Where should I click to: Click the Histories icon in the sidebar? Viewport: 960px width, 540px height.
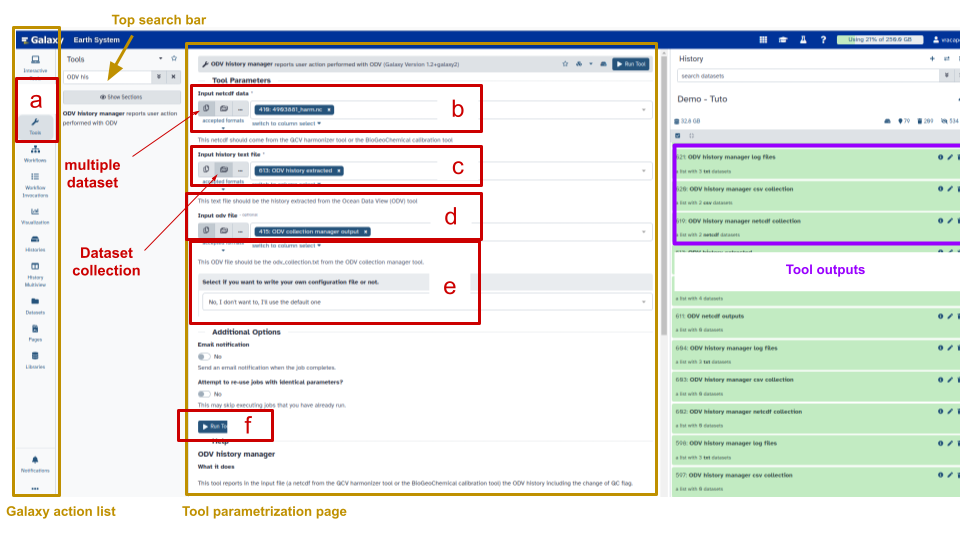click(x=36, y=242)
